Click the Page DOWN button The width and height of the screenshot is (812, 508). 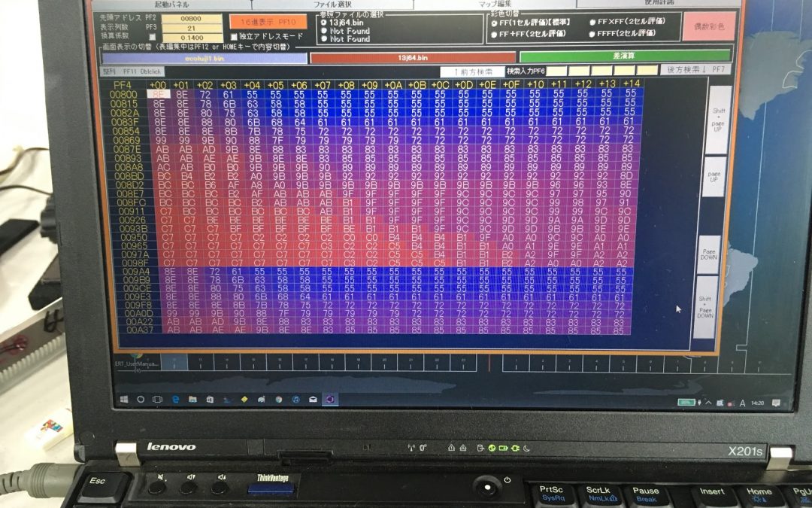709,254
